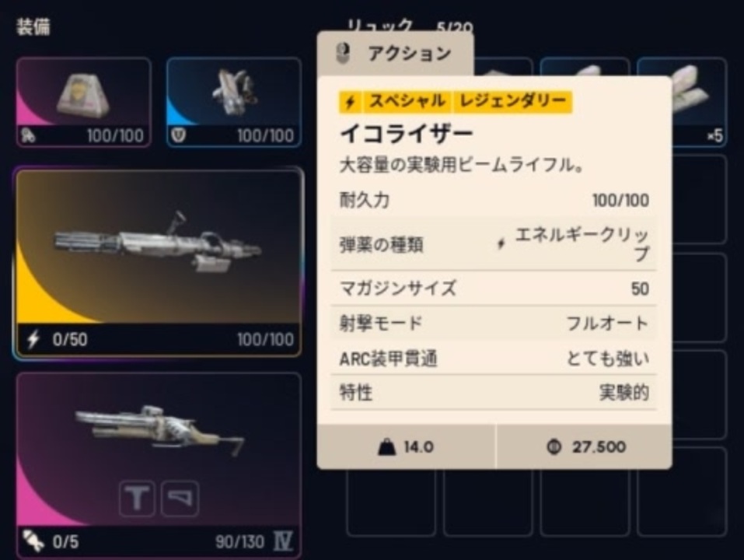Click the スペシャル tag label
The image size is (744, 560).
[406, 101]
